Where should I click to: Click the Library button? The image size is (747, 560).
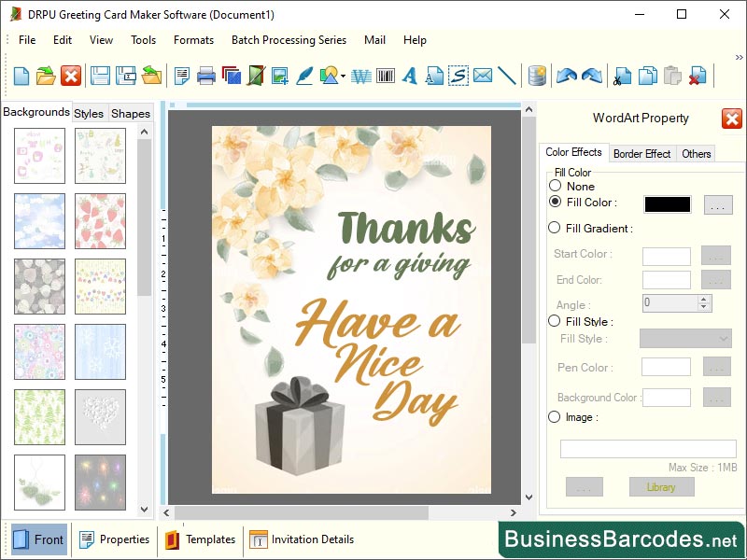pyautogui.click(x=660, y=487)
